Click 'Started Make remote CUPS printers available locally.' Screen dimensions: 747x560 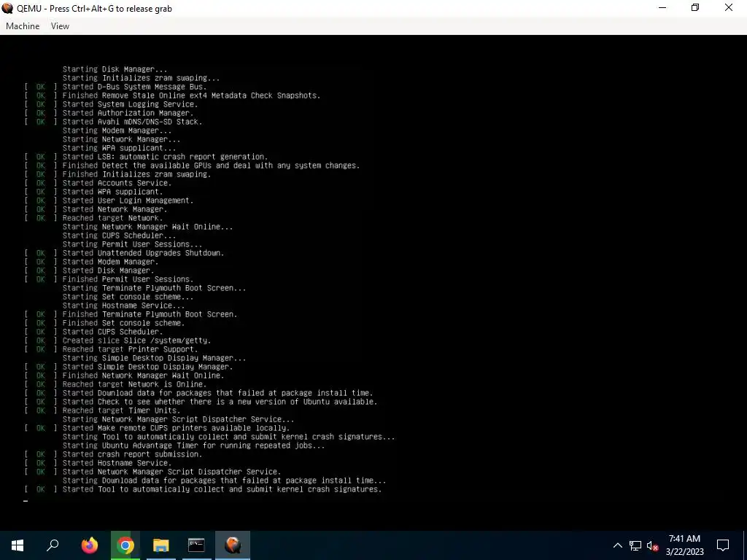(x=177, y=428)
